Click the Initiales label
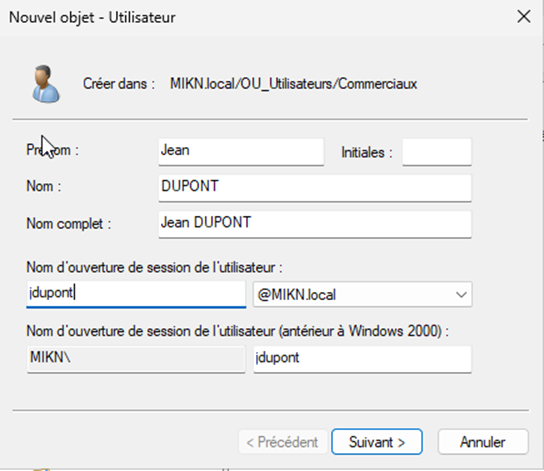544x471 pixels. click(367, 152)
